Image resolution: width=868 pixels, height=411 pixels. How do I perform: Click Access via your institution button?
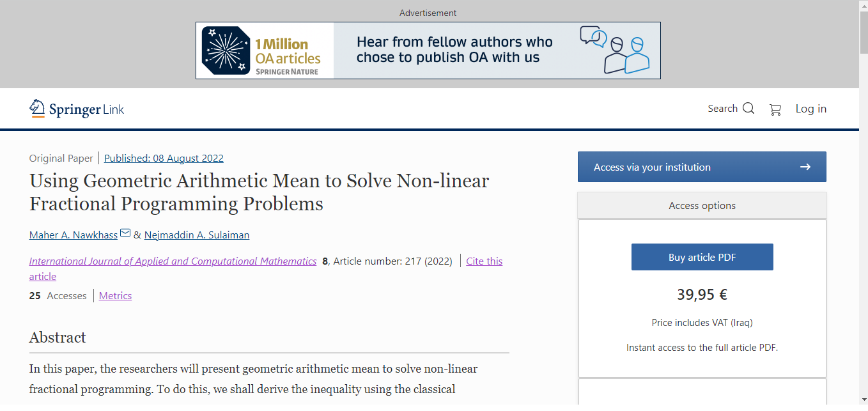701,167
